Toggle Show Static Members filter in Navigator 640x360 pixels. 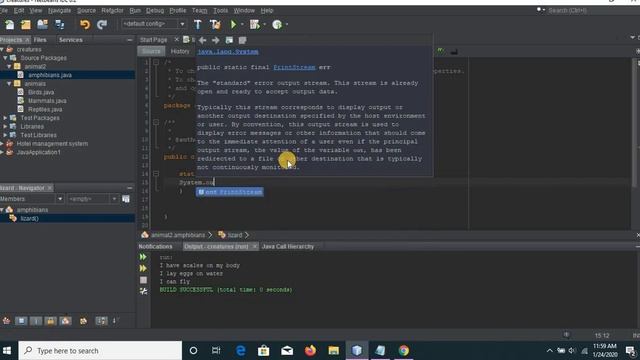[x=36, y=321]
